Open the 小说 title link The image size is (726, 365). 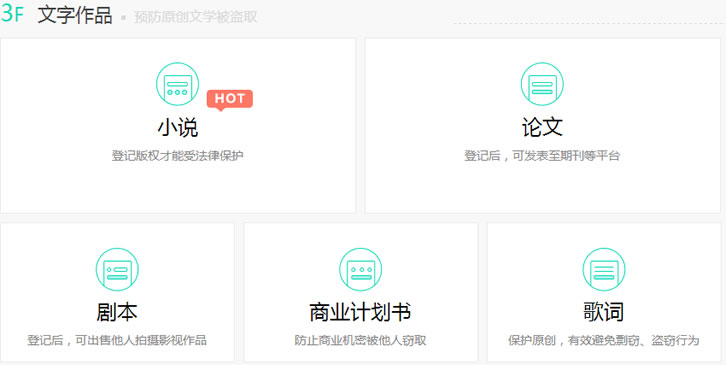coord(178,128)
